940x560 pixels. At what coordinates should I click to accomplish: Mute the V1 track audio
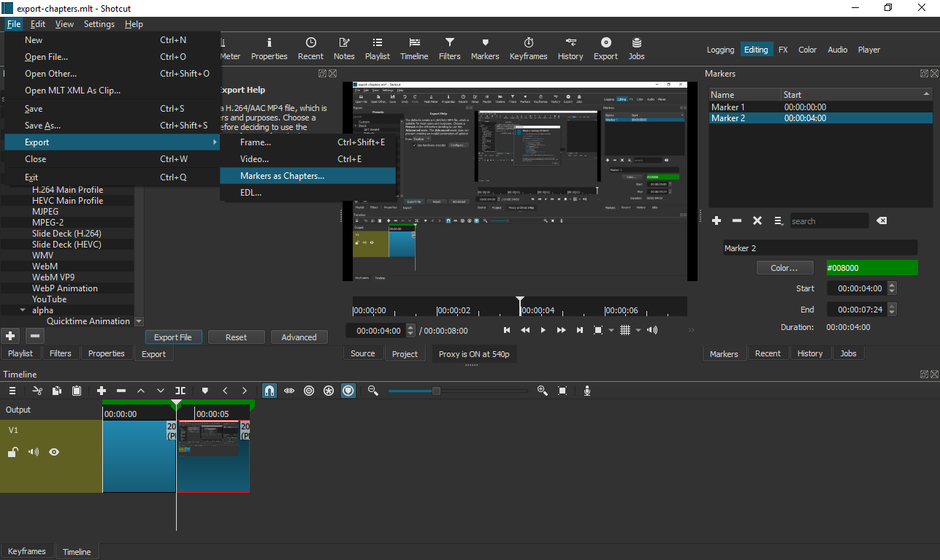(x=34, y=453)
